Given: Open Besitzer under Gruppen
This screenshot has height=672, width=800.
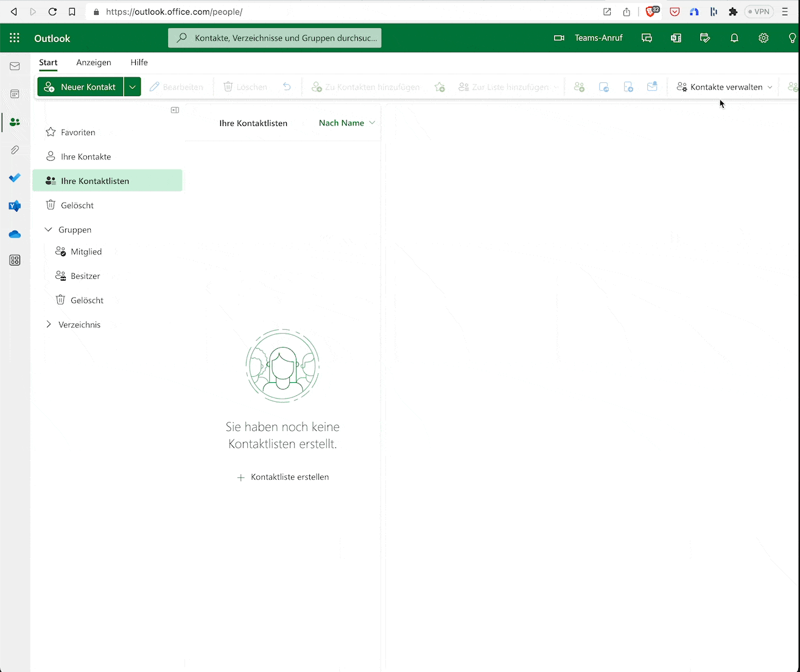Looking at the screenshot, I should 107,276.
